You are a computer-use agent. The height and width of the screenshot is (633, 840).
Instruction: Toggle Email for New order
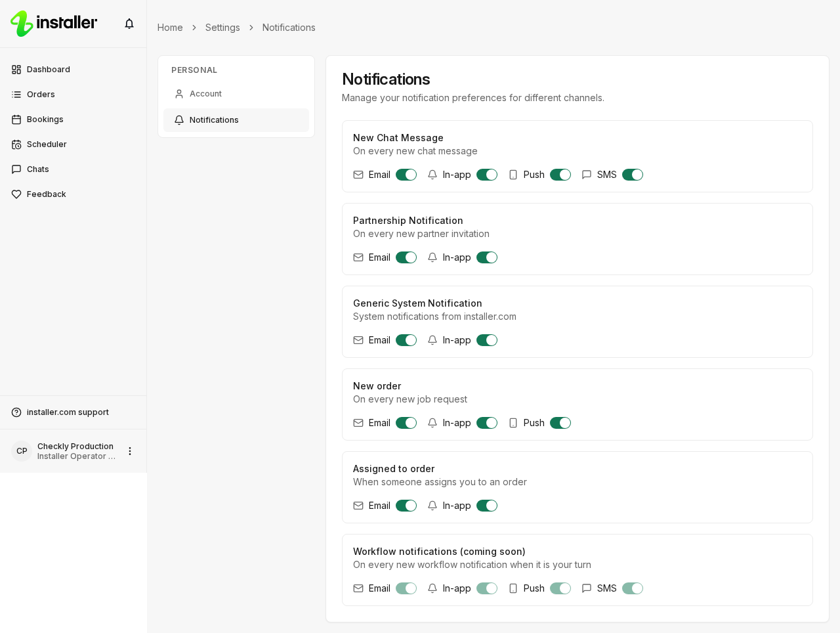pos(406,423)
